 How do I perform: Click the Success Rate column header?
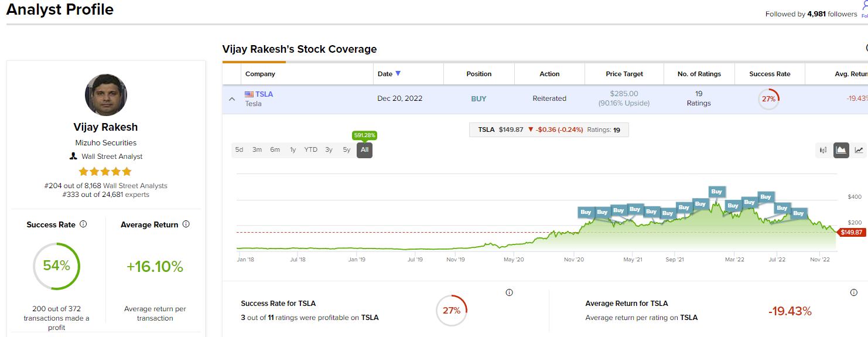pyautogui.click(x=770, y=74)
